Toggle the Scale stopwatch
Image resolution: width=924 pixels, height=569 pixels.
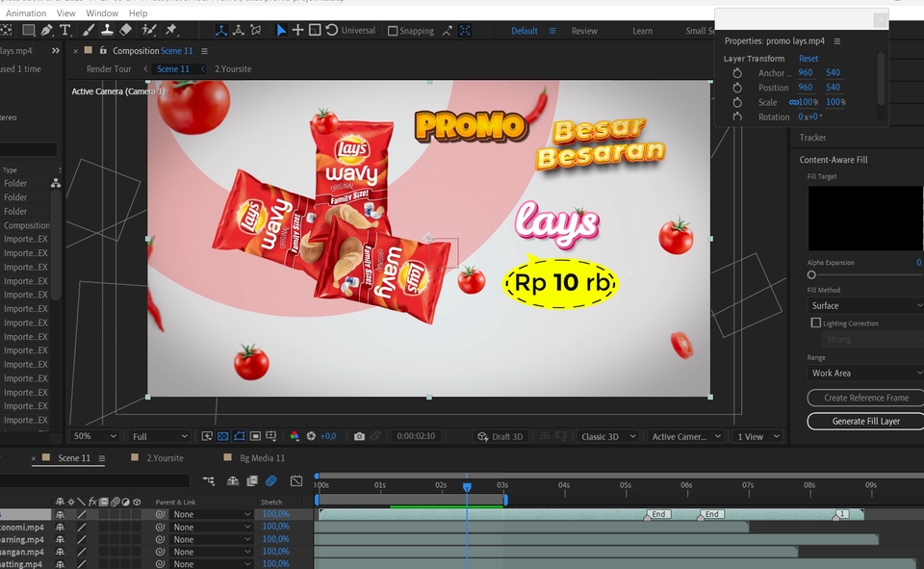pyautogui.click(x=737, y=102)
